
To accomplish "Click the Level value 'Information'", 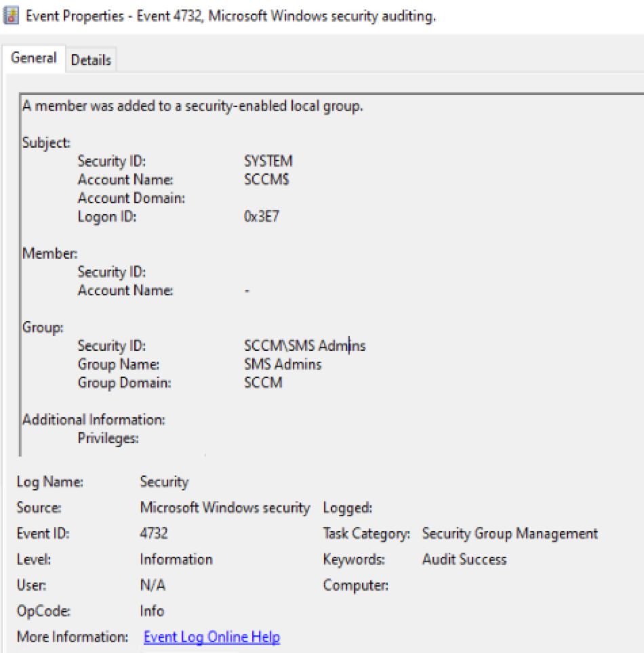I will [176, 560].
